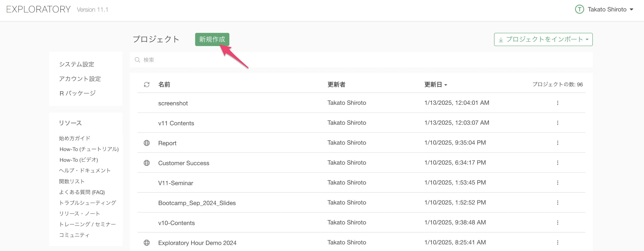Open the three-dot menu for Report project
Screen dimensions: 644x251
[558, 143]
